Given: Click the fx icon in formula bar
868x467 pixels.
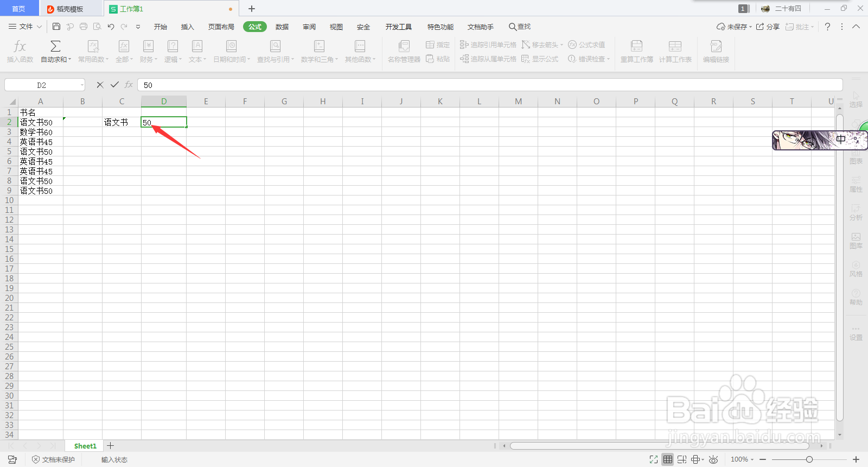Looking at the screenshot, I should (129, 85).
